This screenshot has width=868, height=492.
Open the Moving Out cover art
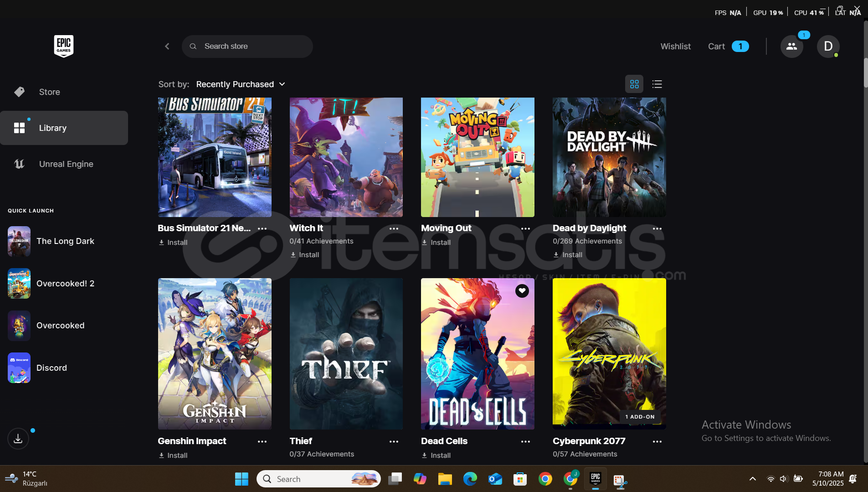click(x=478, y=157)
